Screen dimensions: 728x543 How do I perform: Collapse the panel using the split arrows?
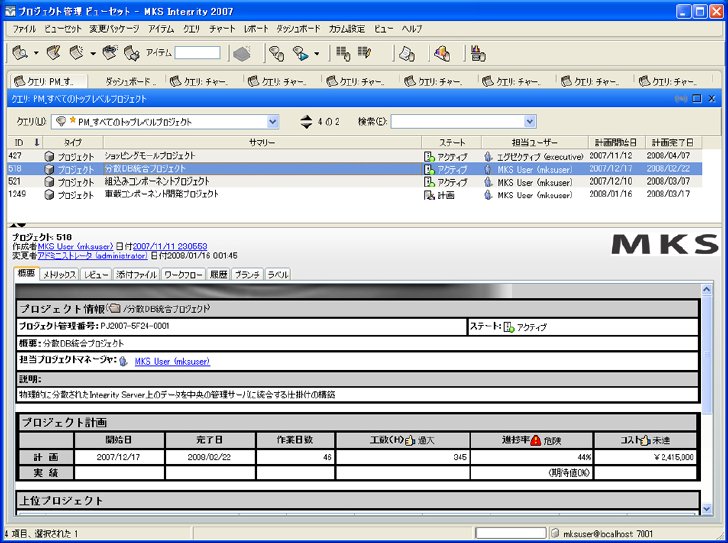(18, 224)
